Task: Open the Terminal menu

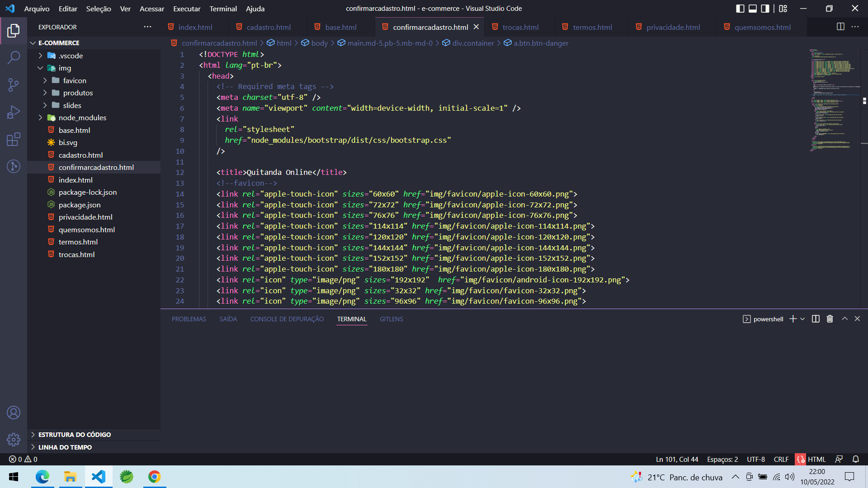Action: (x=223, y=9)
